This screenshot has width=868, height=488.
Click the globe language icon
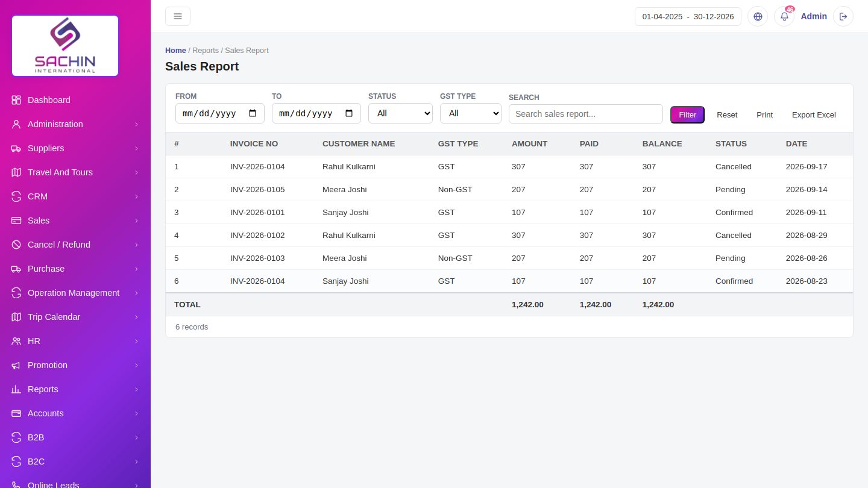758,16
